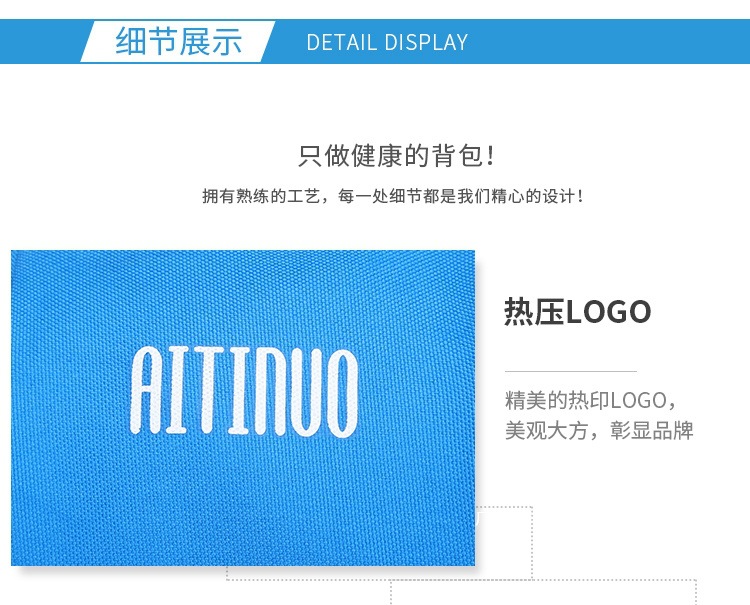The height and width of the screenshot is (605, 750).
Task: Click the 只做健康的背包 headline
Action: tap(397, 156)
